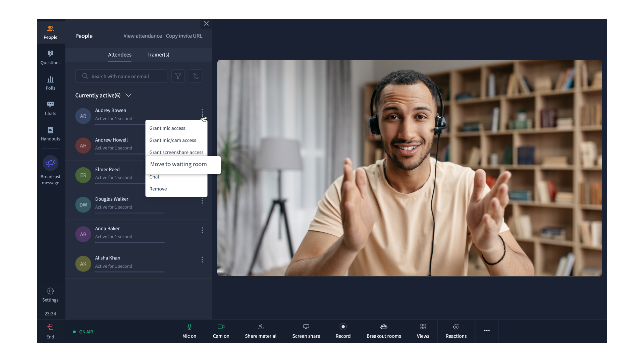Screen dimensions: 644x362
Task: Open the more options ellipsis in toolbar
Action: pos(487,330)
